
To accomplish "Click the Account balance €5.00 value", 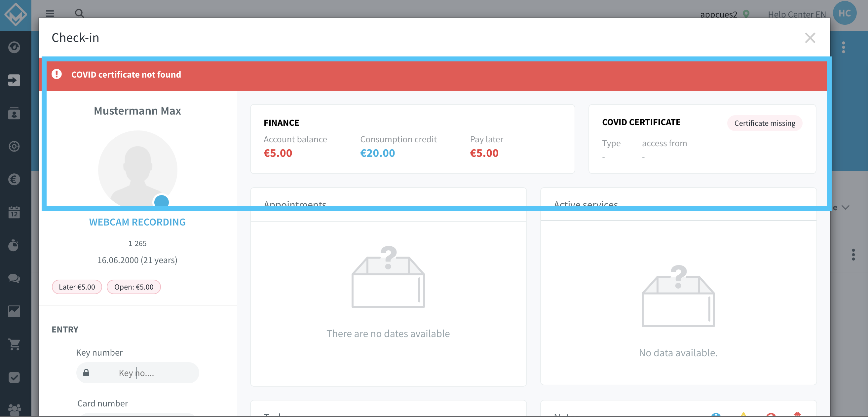I will tap(278, 153).
